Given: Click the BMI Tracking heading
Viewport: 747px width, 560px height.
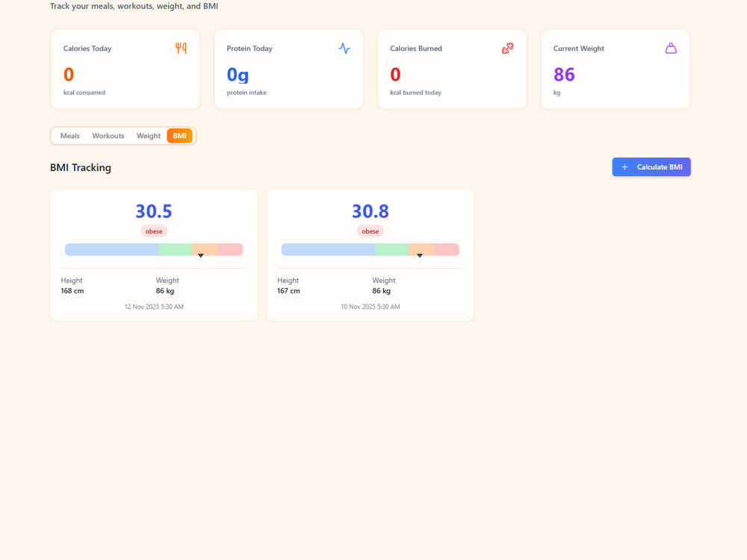Looking at the screenshot, I should 81,167.
